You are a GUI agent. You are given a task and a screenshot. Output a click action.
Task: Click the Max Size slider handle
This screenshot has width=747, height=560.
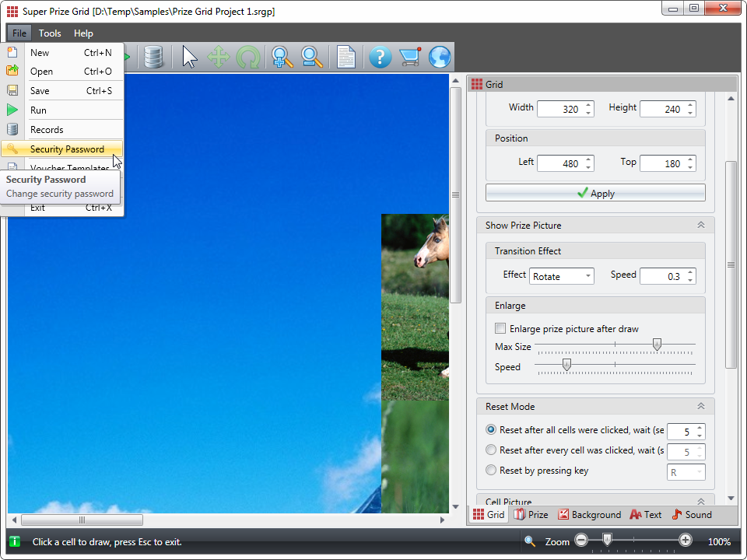click(x=657, y=344)
